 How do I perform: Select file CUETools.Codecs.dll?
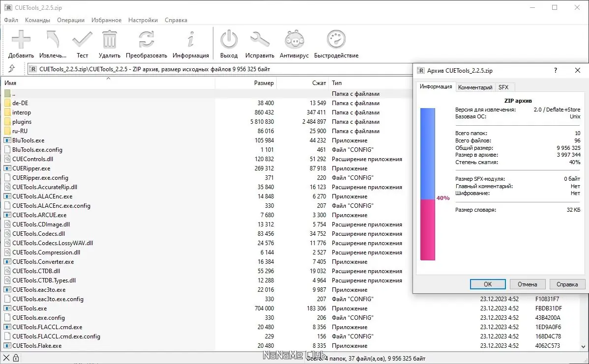[x=38, y=233]
